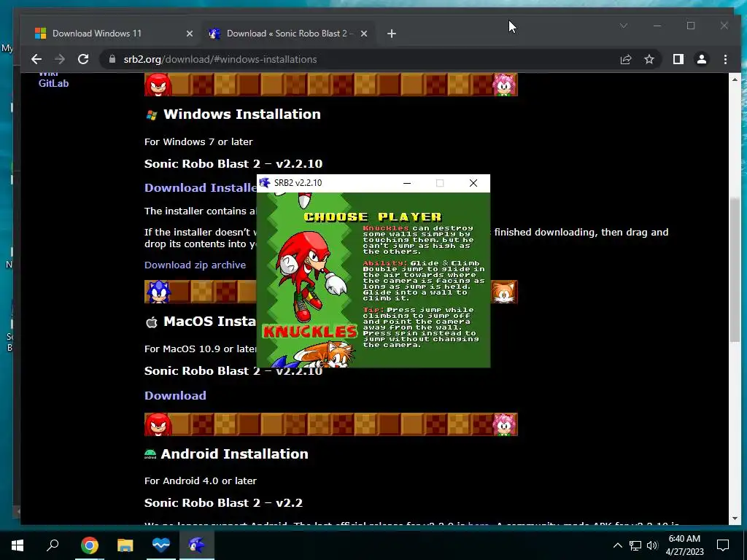Reload the srb2.org page
This screenshot has width=747, height=560.
(83, 60)
